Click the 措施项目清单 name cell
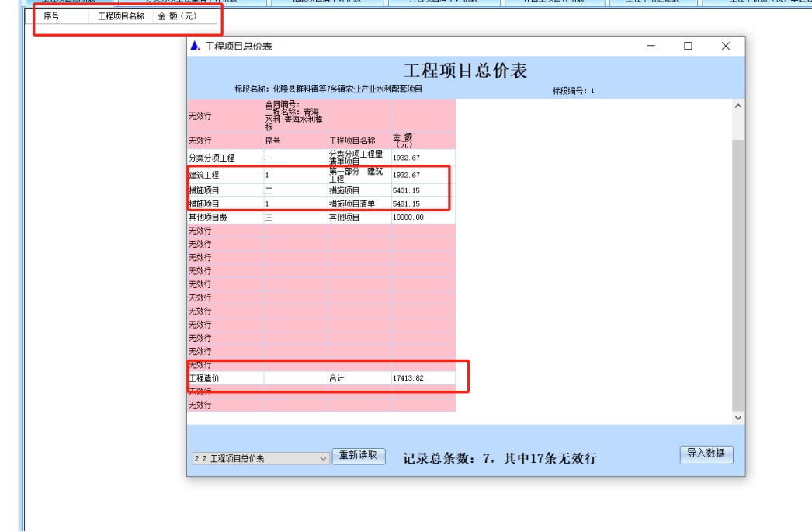The width and height of the screenshot is (812, 532). [359, 203]
